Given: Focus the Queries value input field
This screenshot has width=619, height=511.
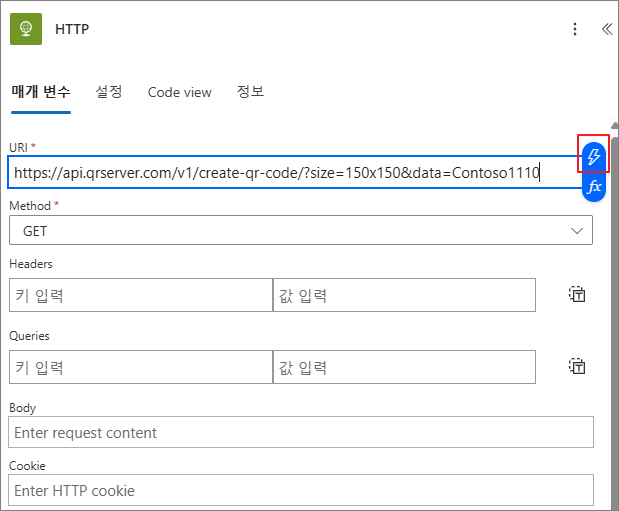Looking at the screenshot, I should [404, 367].
